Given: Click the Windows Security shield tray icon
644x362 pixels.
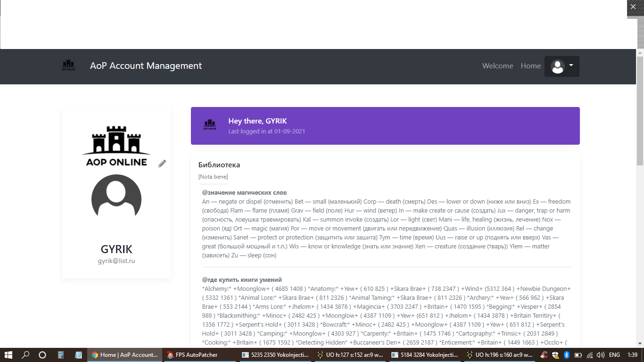Looking at the screenshot, I should [x=556, y=355].
